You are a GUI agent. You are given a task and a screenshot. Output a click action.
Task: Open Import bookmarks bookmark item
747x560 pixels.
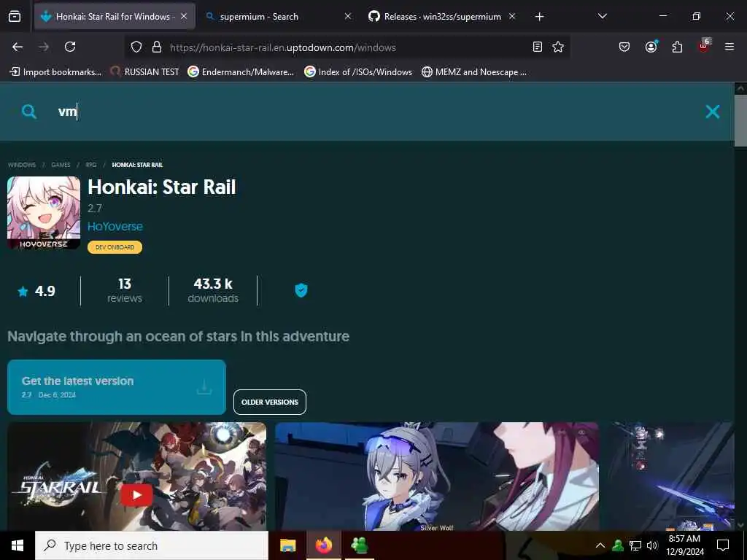tap(55, 72)
